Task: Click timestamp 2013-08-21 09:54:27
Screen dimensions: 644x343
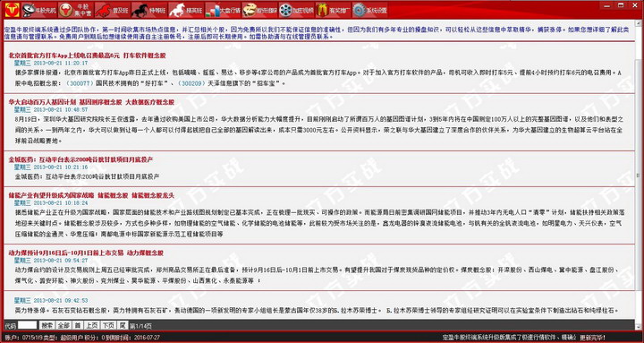Action: (x=61, y=261)
